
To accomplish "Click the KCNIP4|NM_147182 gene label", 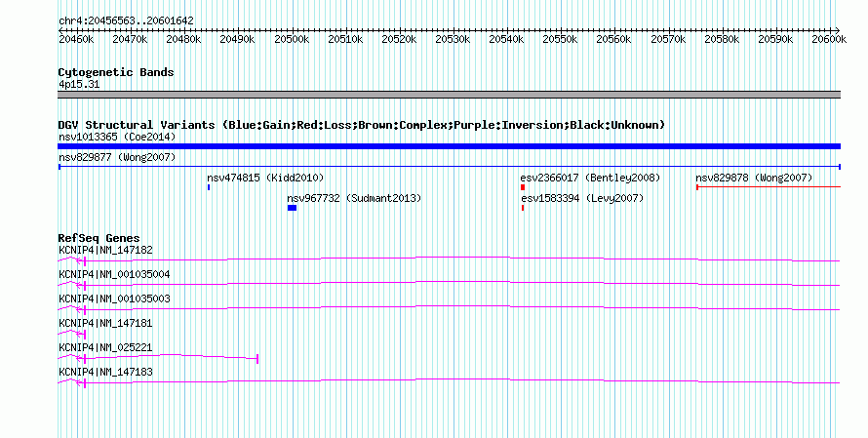I will [x=105, y=251].
